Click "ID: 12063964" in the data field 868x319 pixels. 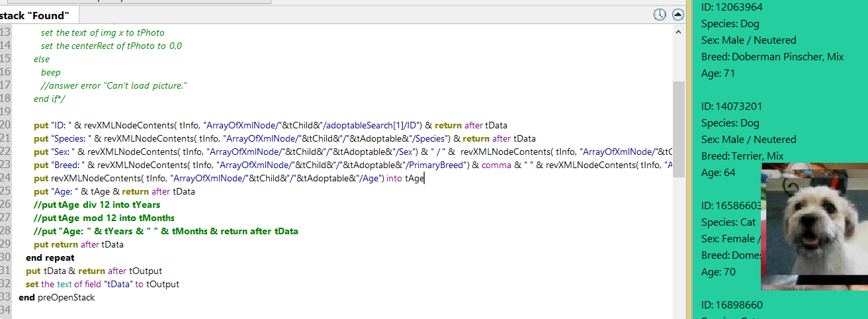(x=732, y=7)
